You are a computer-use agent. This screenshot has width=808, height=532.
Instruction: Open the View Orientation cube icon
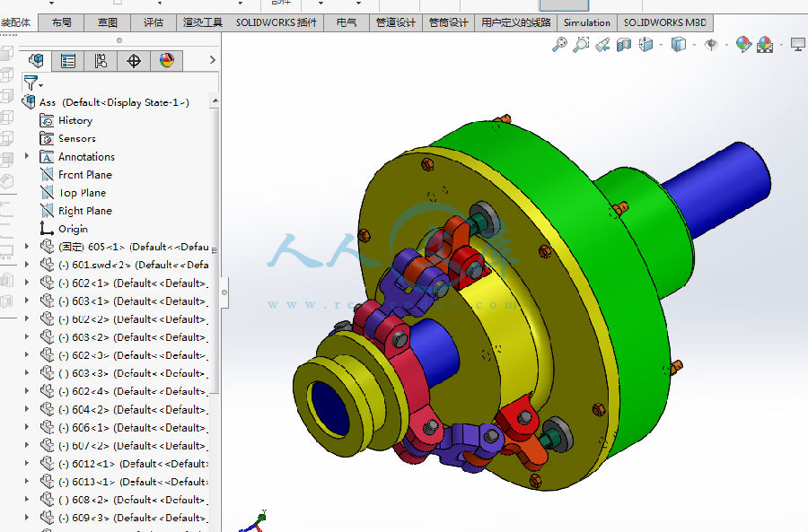(646, 45)
